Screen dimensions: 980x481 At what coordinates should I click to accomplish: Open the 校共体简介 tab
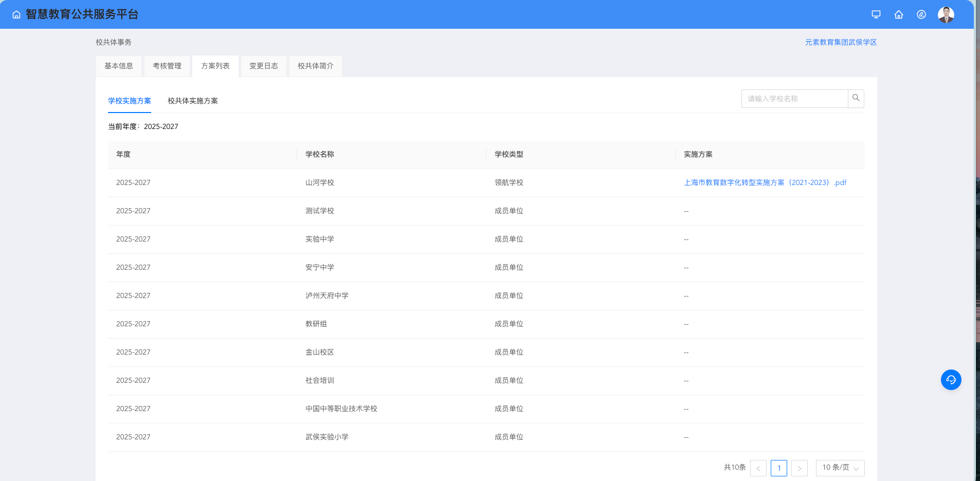316,66
